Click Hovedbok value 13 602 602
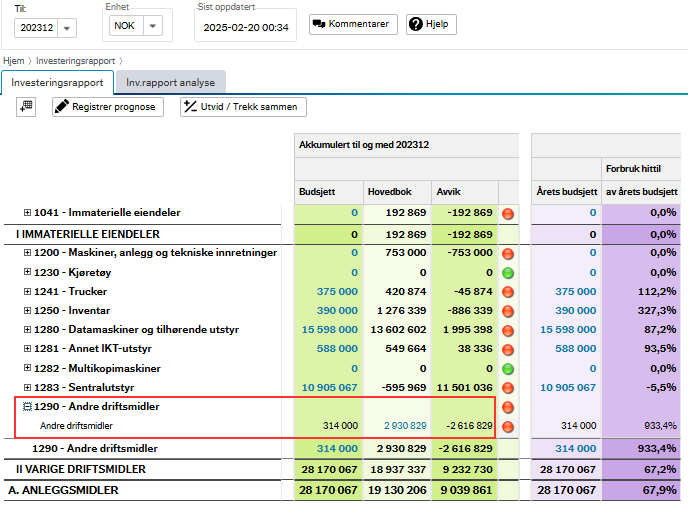This screenshot has width=688, height=508. (x=398, y=329)
